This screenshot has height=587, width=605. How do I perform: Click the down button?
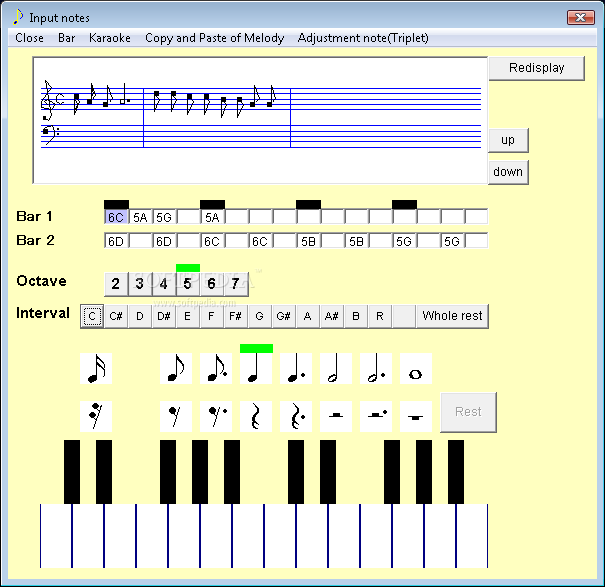pyautogui.click(x=508, y=172)
